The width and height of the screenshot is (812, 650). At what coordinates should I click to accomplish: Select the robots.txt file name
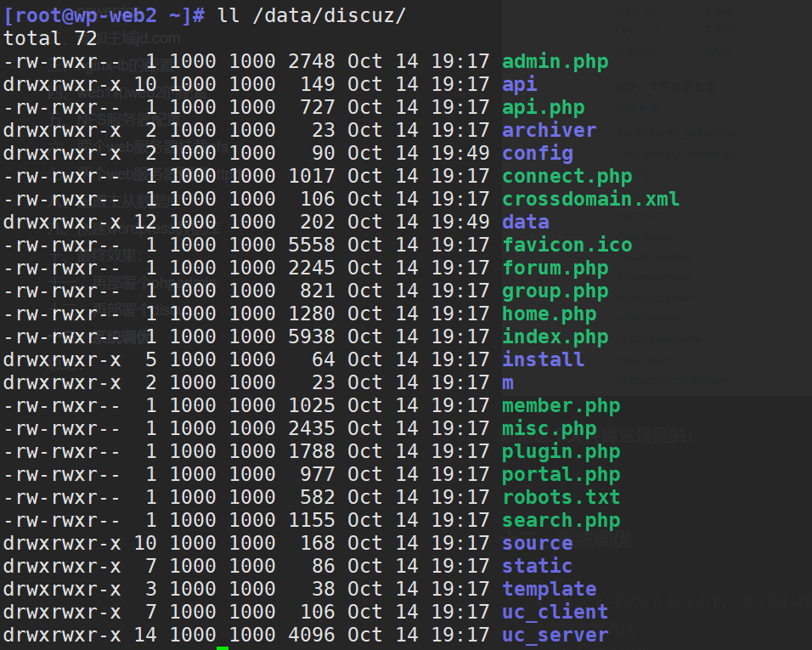point(561,497)
